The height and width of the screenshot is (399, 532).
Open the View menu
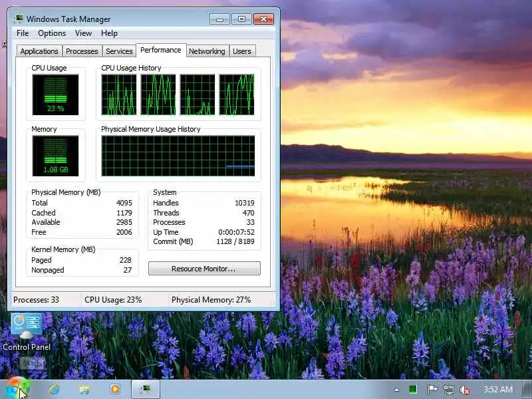tap(84, 33)
